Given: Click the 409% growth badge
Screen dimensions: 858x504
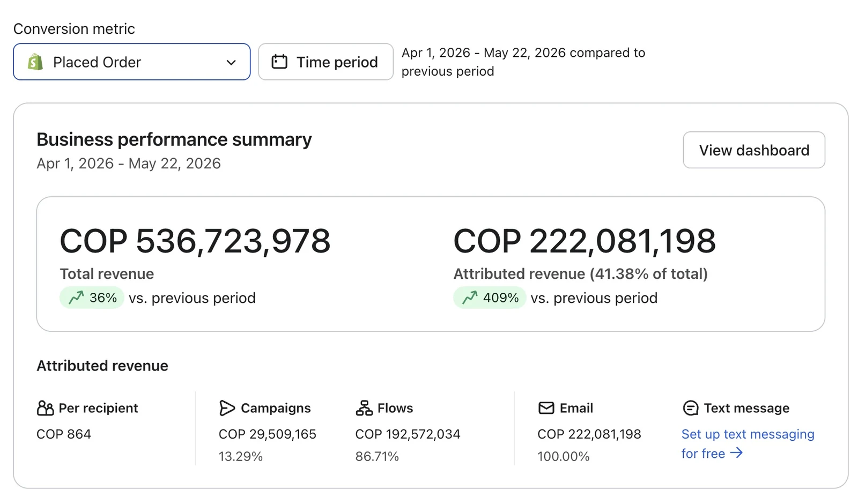Looking at the screenshot, I should [x=490, y=298].
